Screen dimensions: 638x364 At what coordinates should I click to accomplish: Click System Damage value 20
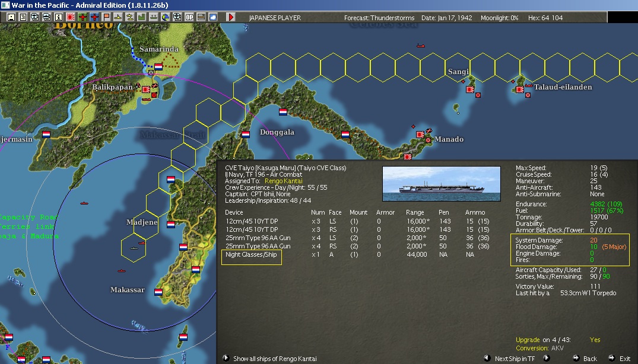coord(593,240)
